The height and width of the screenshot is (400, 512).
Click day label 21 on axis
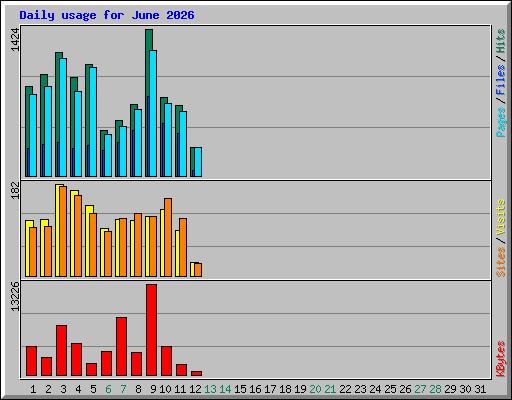tap(330, 389)
